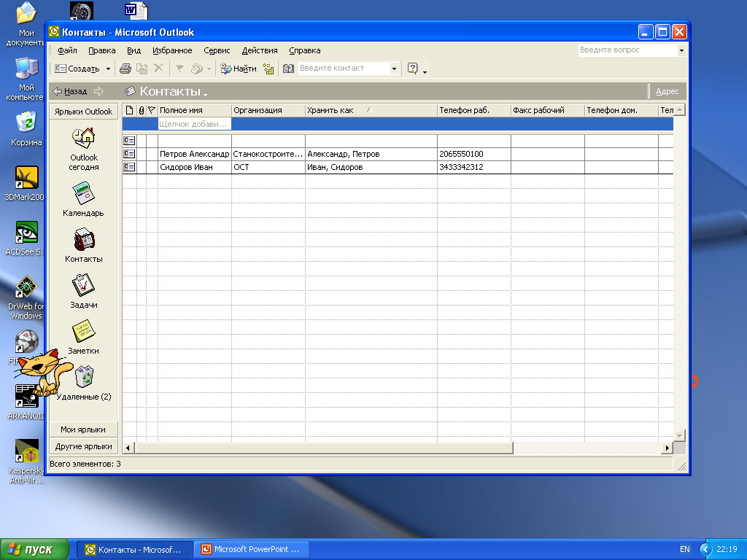
Task: Sort by the attachment paperclip column header
Action: [x=142, y=111]
